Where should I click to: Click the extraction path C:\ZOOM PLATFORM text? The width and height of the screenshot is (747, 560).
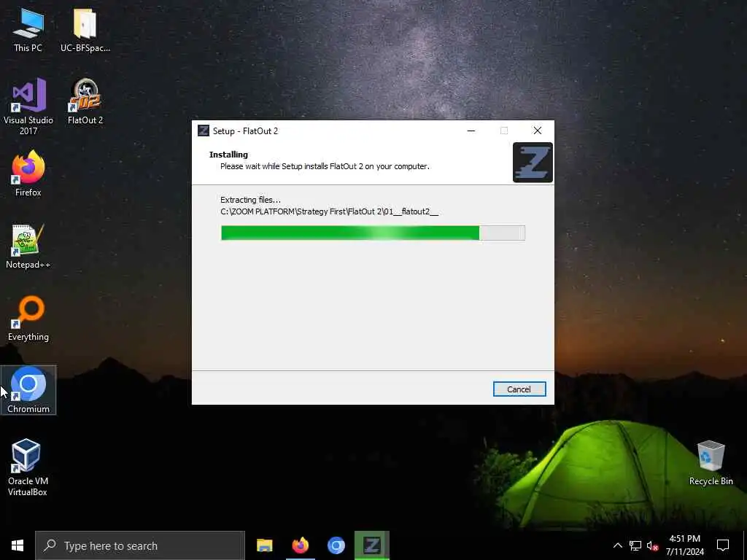point(329,211)
